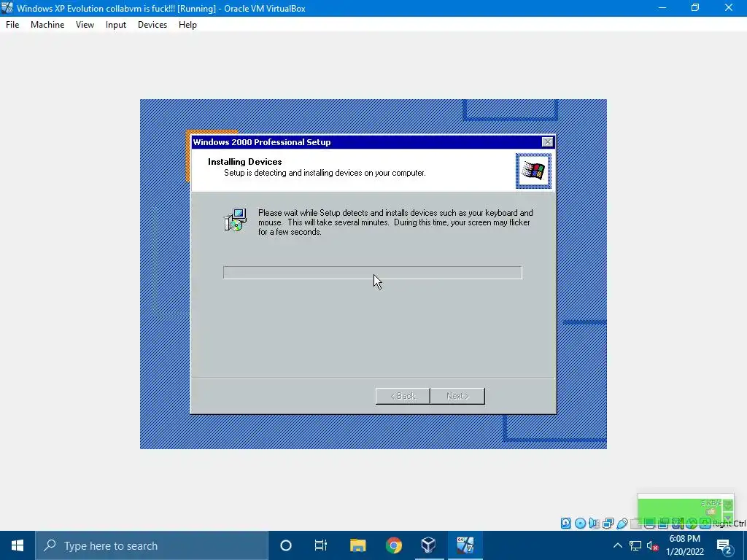Click the computer and CD setup icon

click(235, 219)
